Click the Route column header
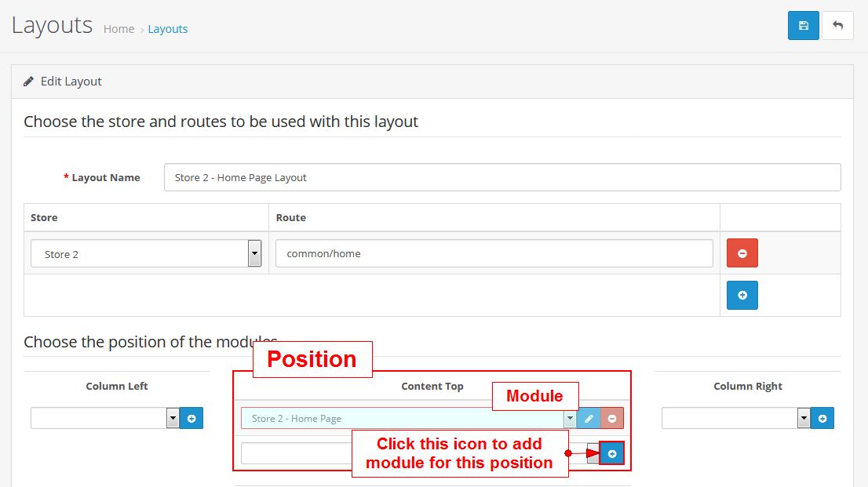868x487 pixels. coord(291,217)
